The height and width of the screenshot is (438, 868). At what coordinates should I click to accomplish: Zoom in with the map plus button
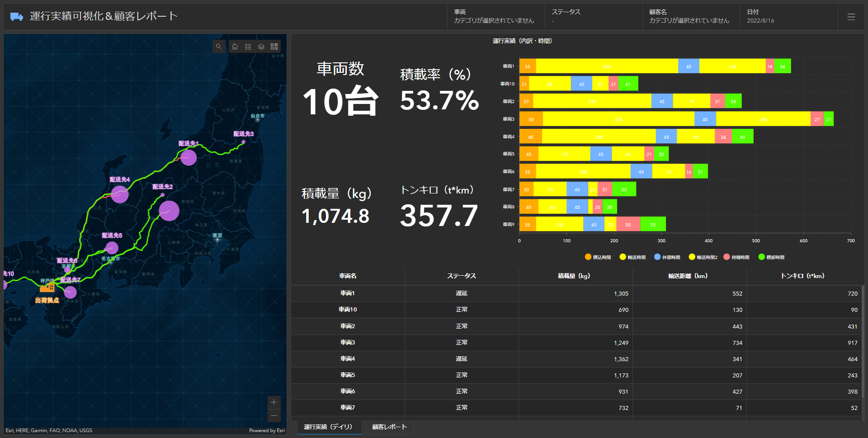(x=274, y=402)
